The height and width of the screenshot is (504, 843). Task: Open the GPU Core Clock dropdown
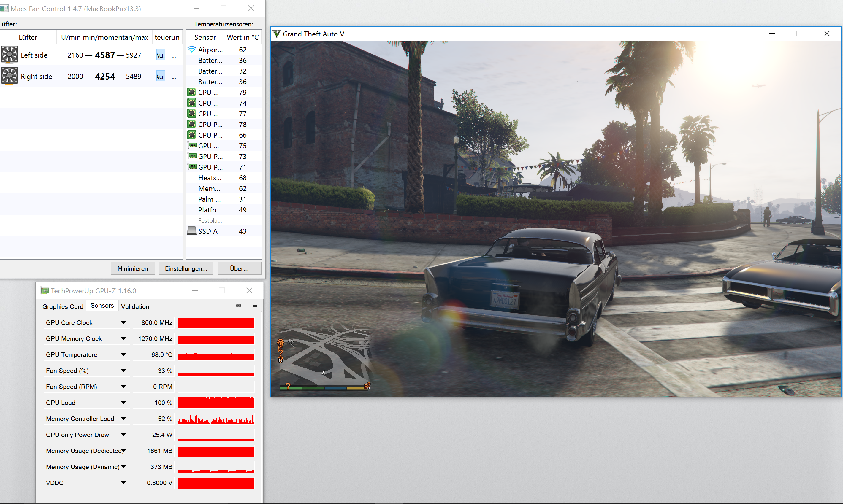coord(123,323)
